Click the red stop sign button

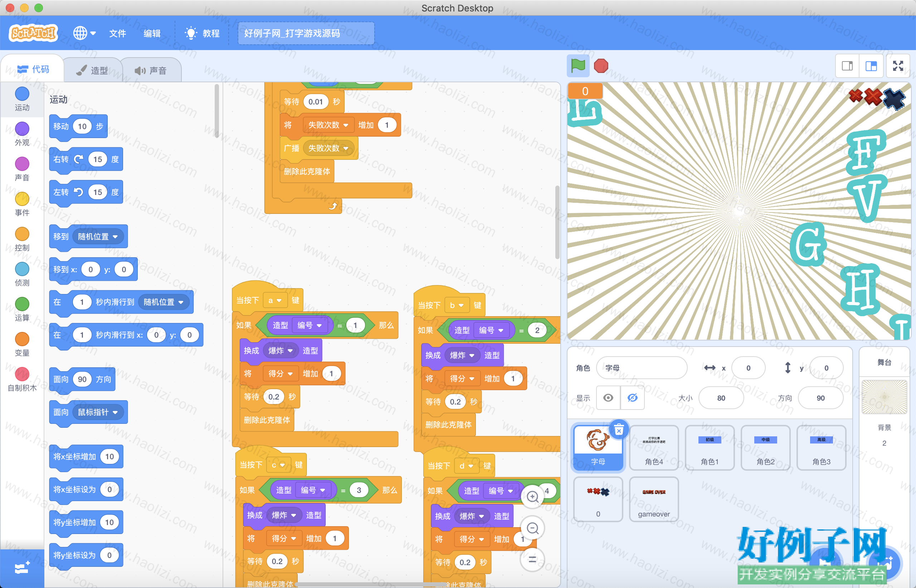point(601,66)
